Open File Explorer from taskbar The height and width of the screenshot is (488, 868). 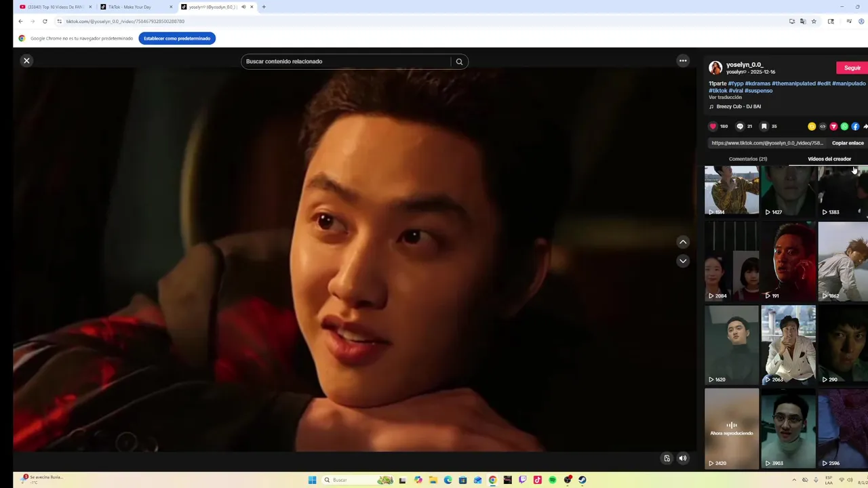pyautogui.click(x=433, y=480)
